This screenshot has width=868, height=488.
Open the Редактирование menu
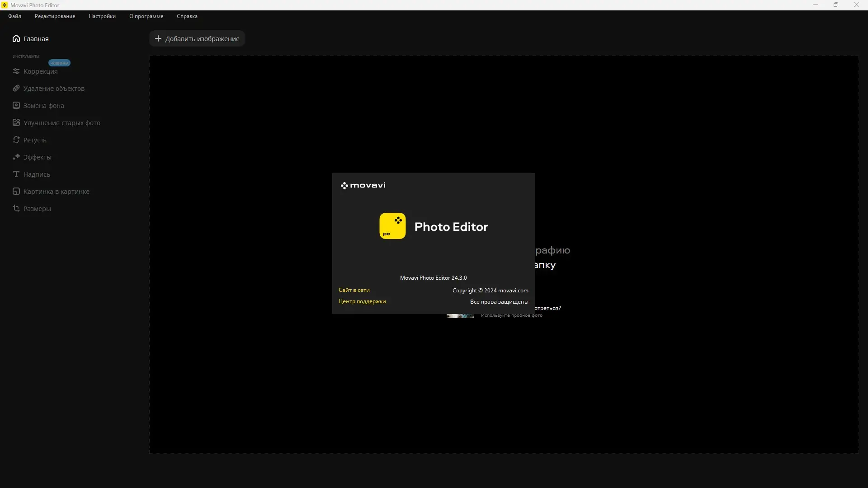pos(55,16)
